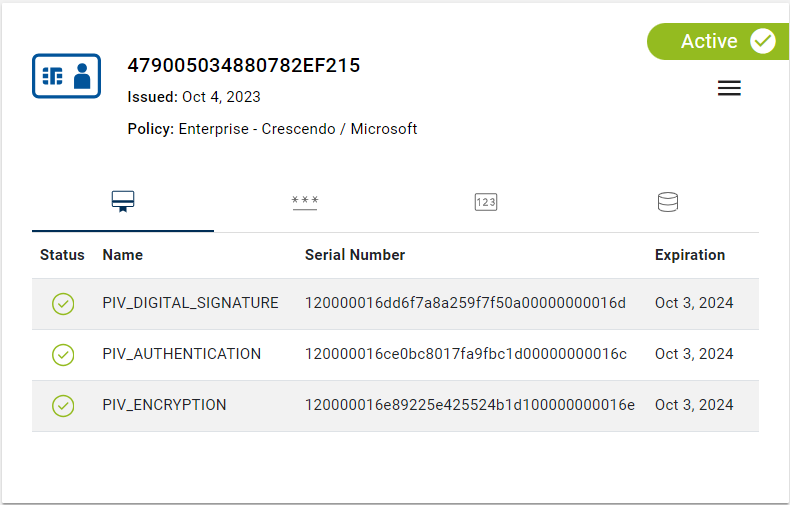Open the PIN asterisks tab
The image size is (790, 505).
(305, 202)
